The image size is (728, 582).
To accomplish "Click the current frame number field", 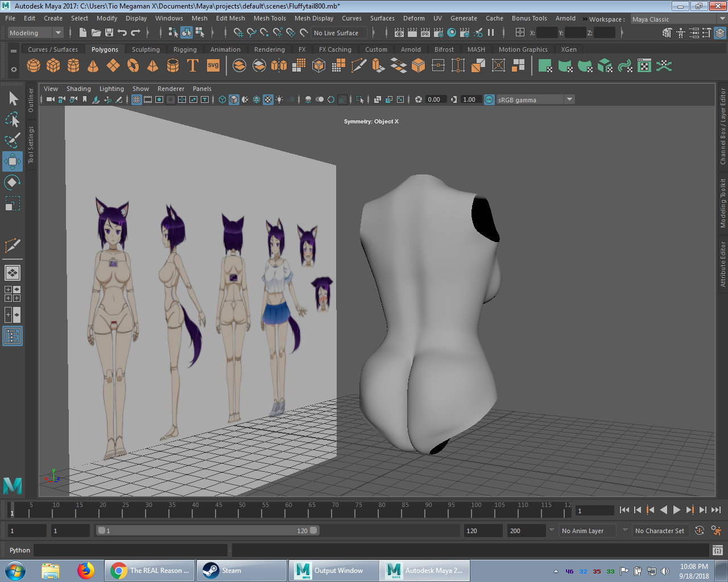I will (x=595, y=510).
